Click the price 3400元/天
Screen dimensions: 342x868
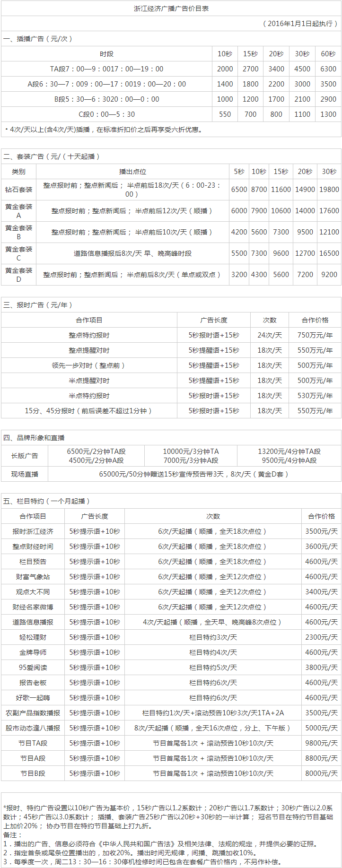pos(322,592)
